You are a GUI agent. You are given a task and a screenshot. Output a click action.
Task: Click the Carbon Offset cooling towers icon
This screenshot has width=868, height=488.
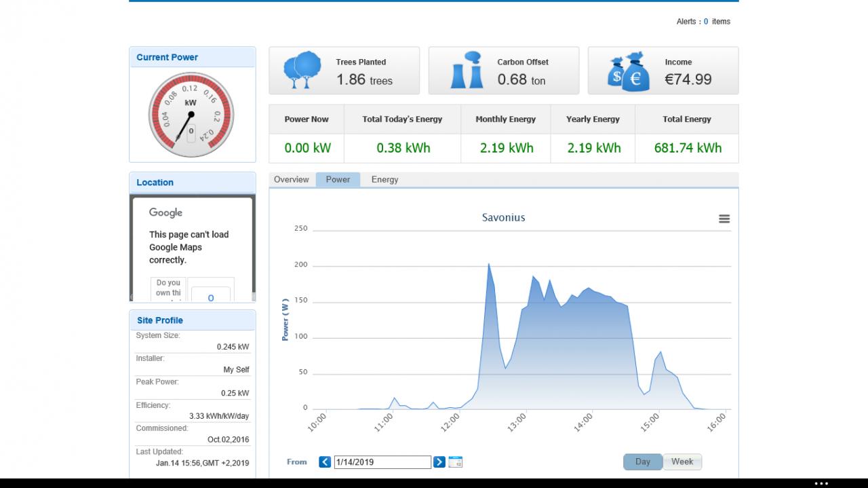[x=467, y=71]
